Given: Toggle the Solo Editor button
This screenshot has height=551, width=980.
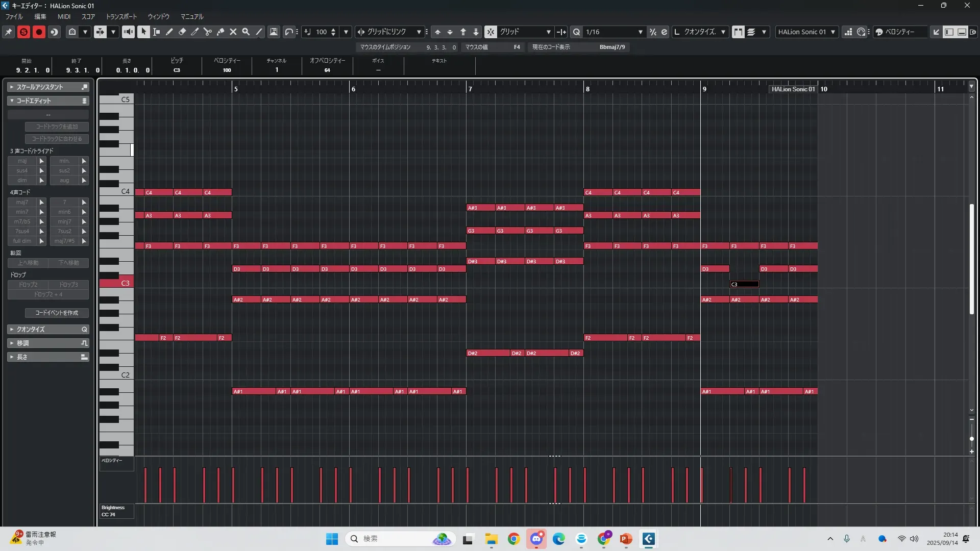Looking at the screenshot, I should coord(23,32).
